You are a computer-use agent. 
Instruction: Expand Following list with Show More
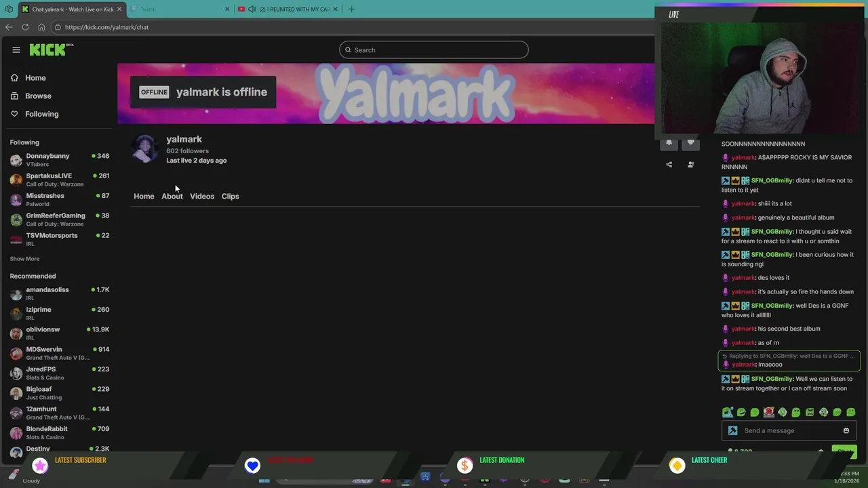click(24, 259)
